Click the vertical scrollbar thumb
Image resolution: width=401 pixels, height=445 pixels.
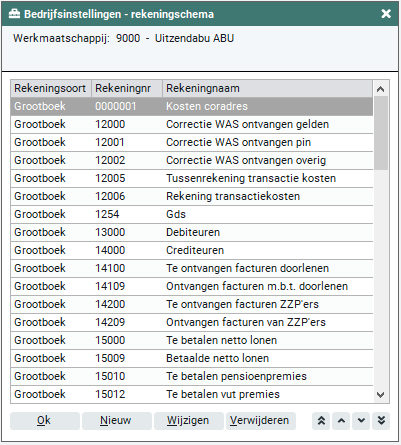tap(381, 133)
